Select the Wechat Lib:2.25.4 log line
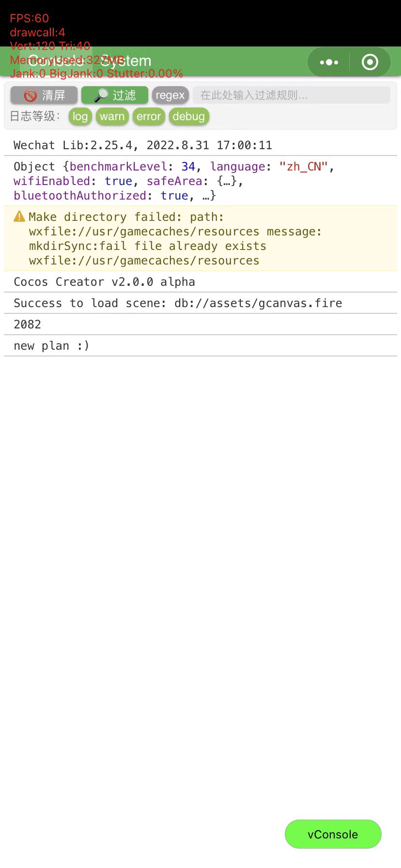Viewport: 401px width, 868px height. [200, 145]
